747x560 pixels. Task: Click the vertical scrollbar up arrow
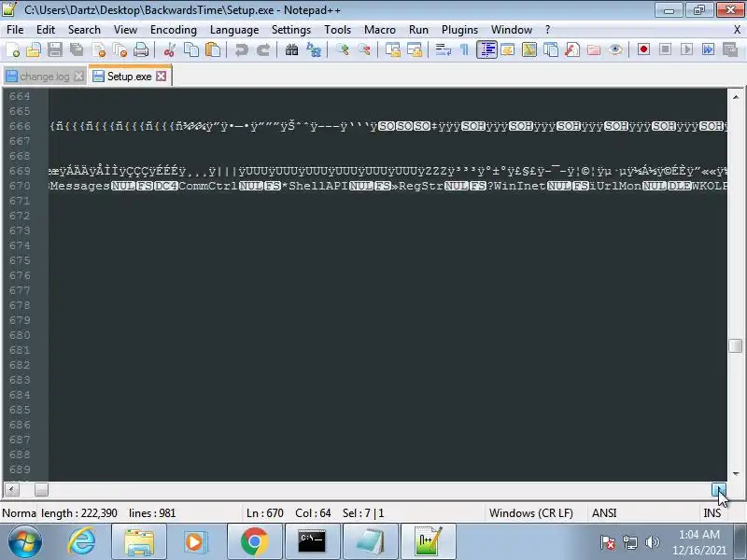click(736, 97)
